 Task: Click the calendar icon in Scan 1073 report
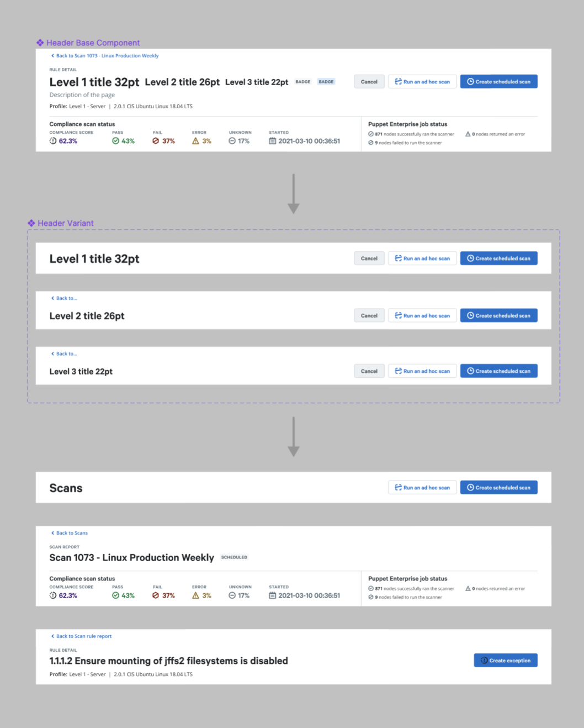pos(273,595)
